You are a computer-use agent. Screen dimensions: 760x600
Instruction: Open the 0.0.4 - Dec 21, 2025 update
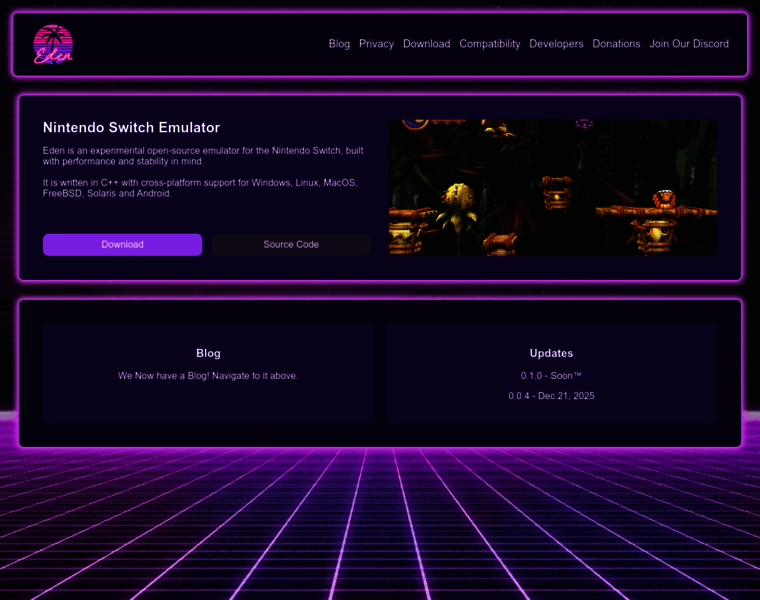(551, 396)
